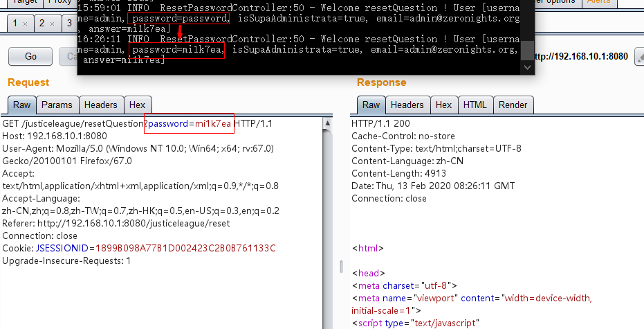Open the Headers tab in Response panel

[407, 105]
